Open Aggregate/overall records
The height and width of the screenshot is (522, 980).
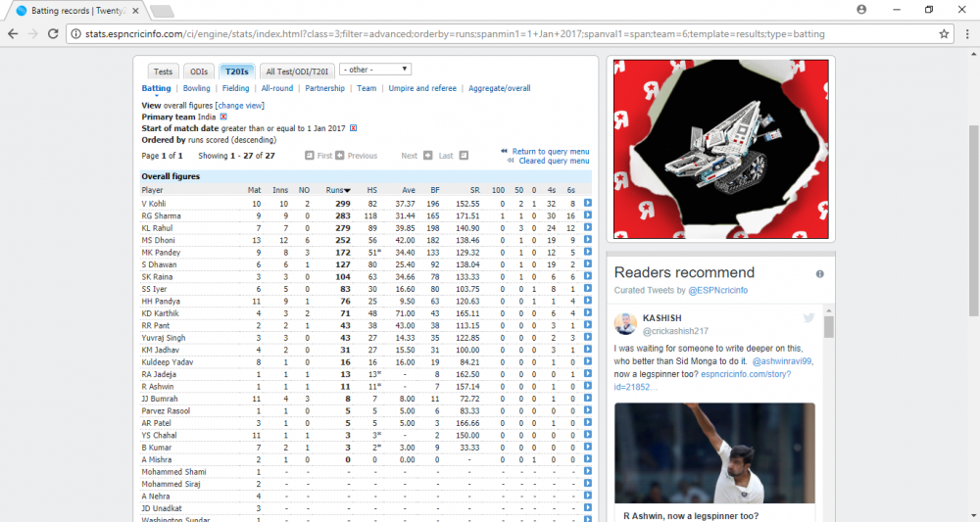500,89
